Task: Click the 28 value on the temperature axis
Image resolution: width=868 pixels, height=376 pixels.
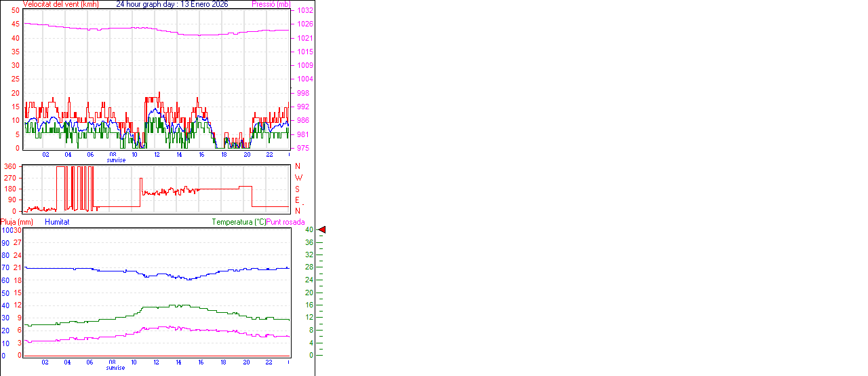Action: 309,267
